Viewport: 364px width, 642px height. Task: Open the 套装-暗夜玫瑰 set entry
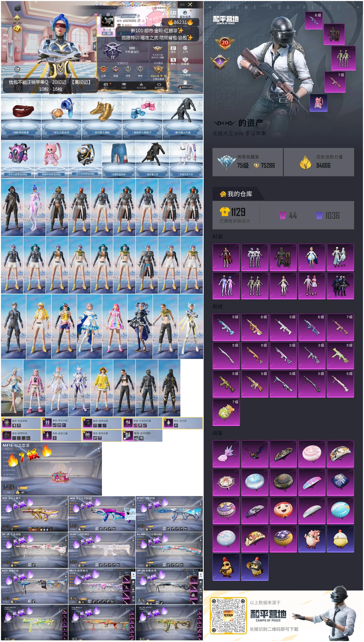coord(102,423)
